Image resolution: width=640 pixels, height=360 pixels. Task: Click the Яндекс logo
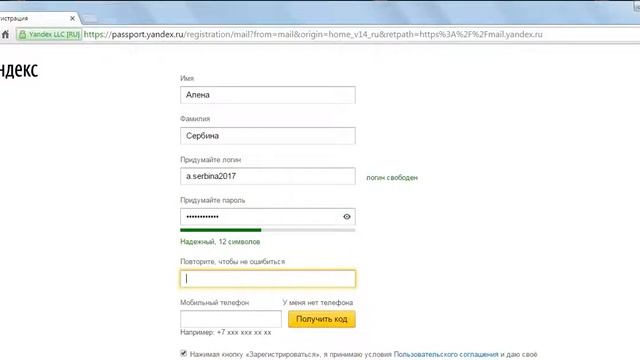[19, 70]
